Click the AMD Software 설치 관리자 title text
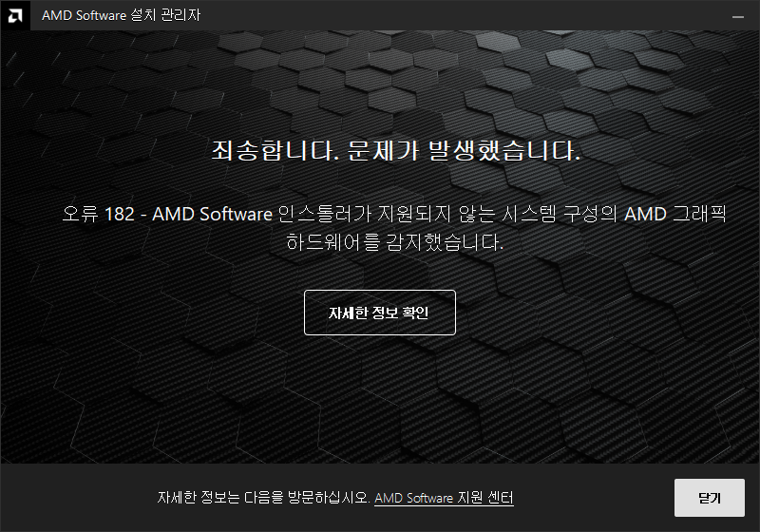This screenshot has height=532, width=760. click(122, 15)
